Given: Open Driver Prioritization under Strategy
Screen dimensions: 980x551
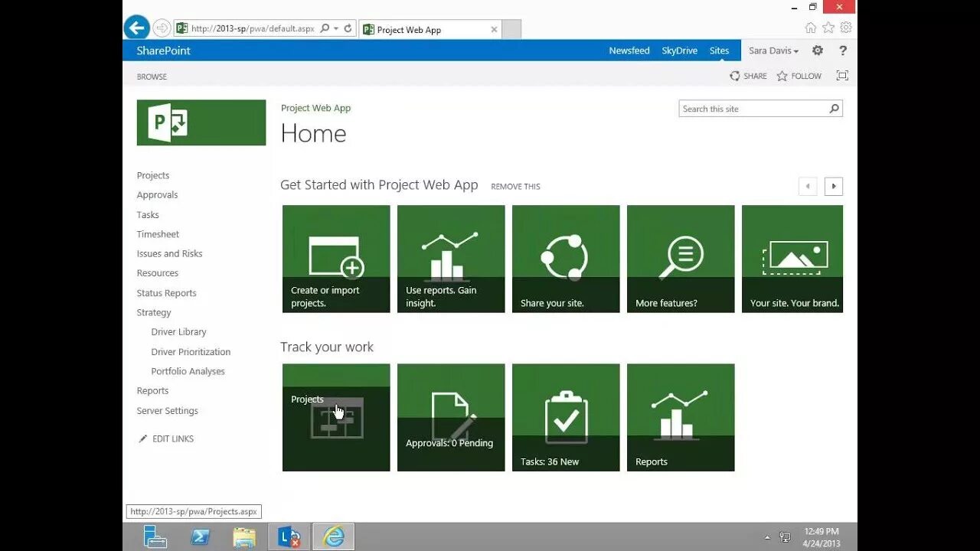Looking at the screenshot, I should pos(191,352).
